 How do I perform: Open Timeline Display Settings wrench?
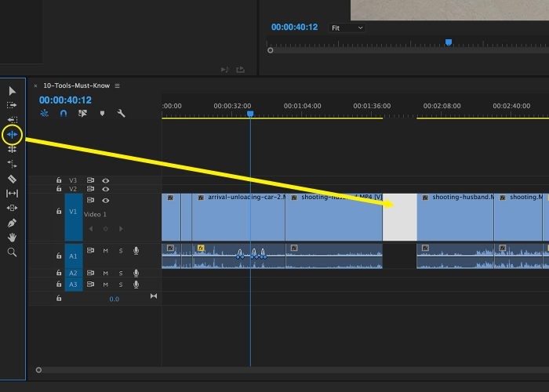click(121, 113)
